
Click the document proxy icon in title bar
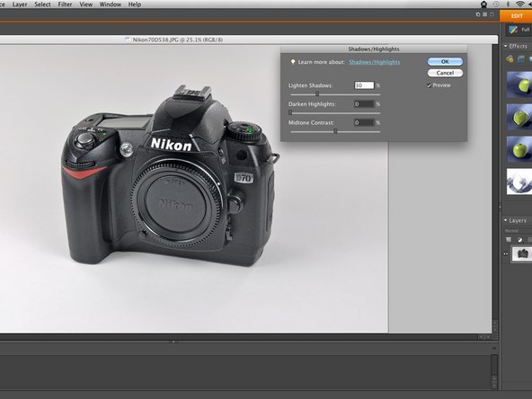(128, 40)
